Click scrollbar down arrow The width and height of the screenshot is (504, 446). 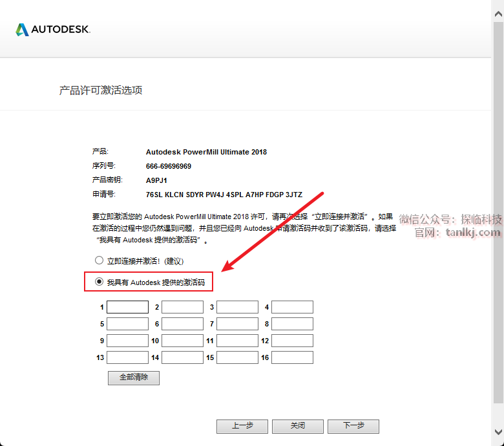pos(499,432)
